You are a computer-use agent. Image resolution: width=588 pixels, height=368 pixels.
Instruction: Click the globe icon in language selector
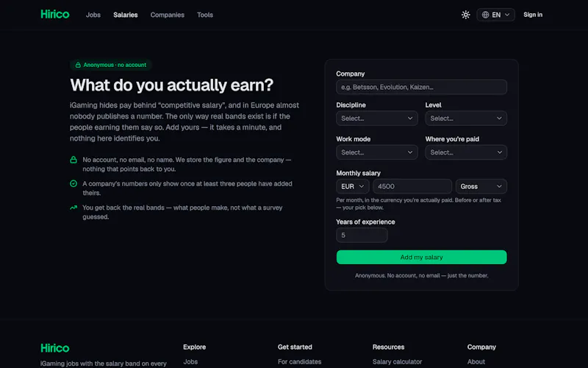(x=485, y=15)
